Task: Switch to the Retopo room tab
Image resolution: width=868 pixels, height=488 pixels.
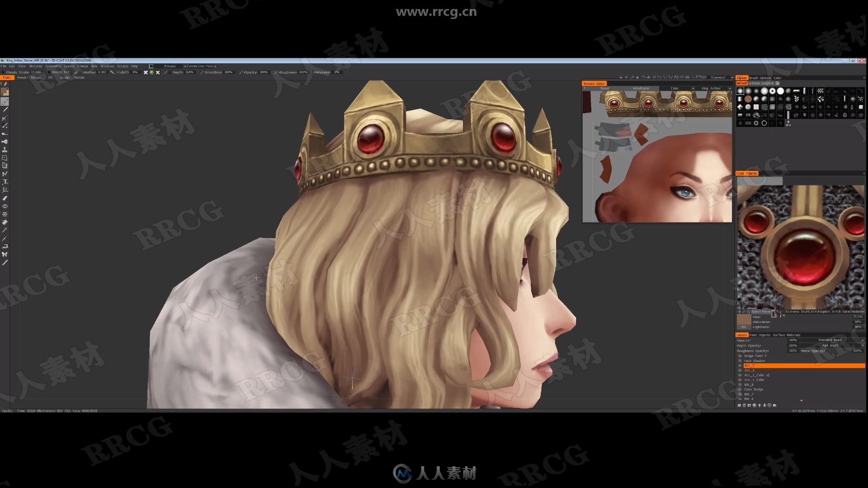Action: (36, 77)
